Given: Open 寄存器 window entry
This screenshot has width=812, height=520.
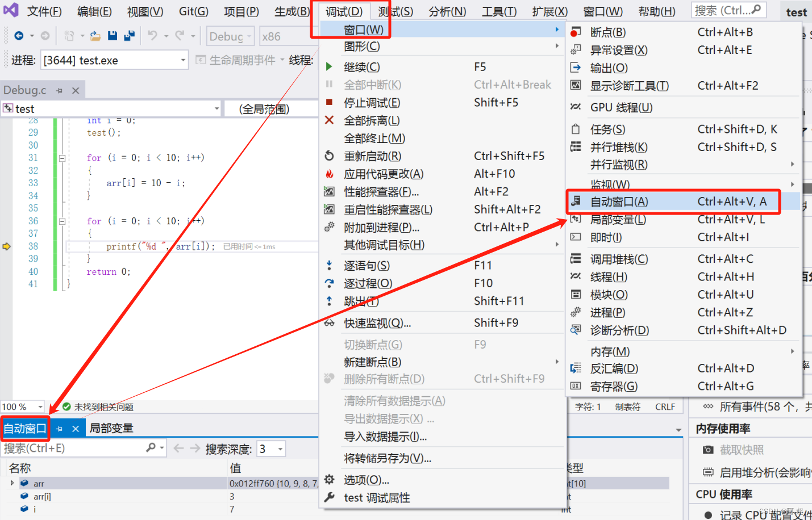Looking at the screenshot, I should [x=684, y=387].
